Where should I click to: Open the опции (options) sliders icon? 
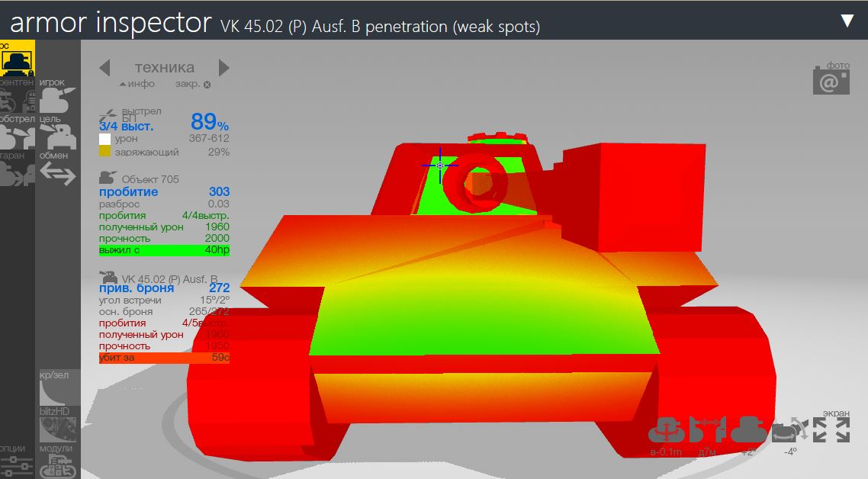17,461
